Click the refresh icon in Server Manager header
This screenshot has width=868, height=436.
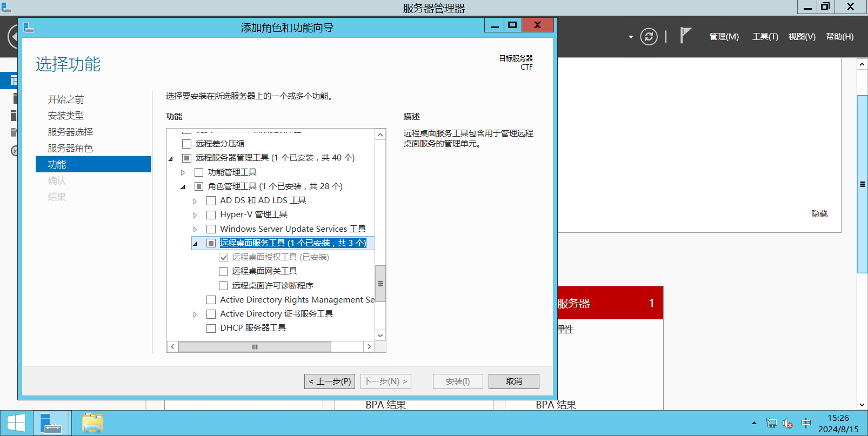[649, 37]
